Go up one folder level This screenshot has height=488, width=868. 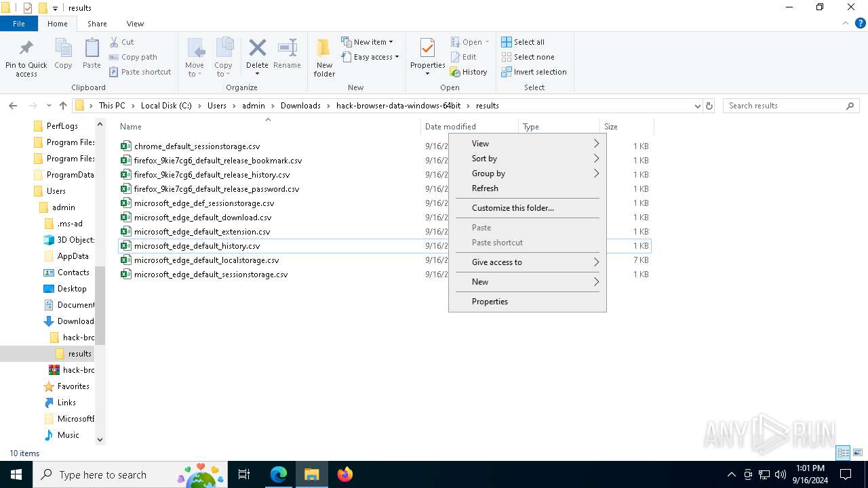(63, 106)
